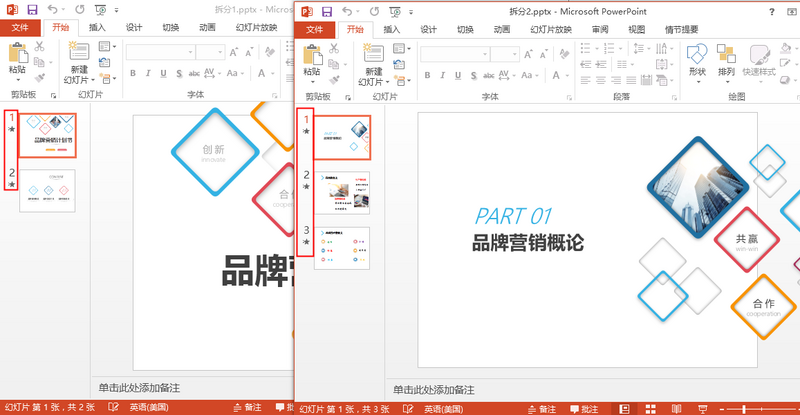
Task: Click Decrease Font Size in 拆分2 window
Action: [543, 54]
